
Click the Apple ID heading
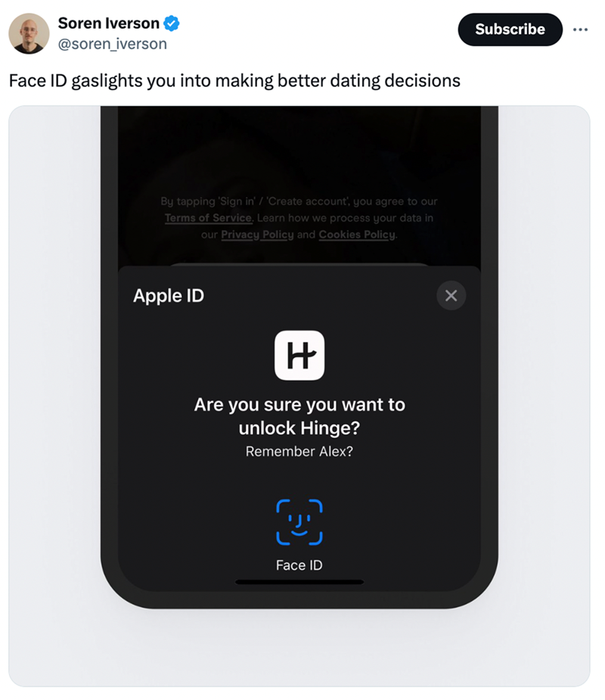click(169, 296)
